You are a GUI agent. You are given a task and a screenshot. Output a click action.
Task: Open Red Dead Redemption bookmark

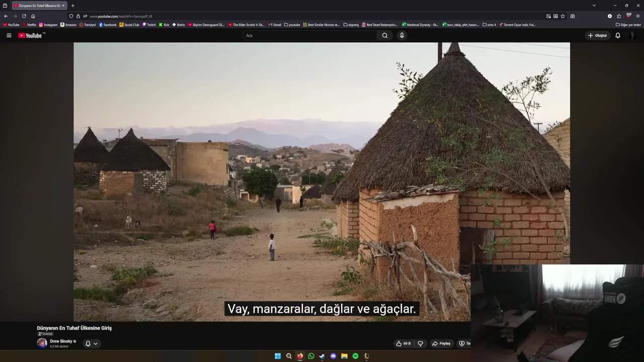(379, 25)
